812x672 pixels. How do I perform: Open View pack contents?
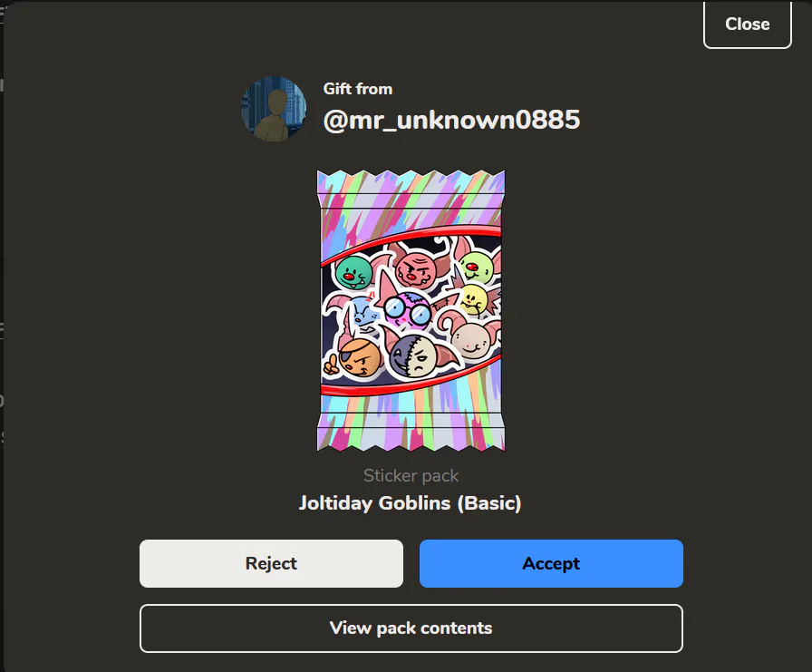click(x=411, y=628)
